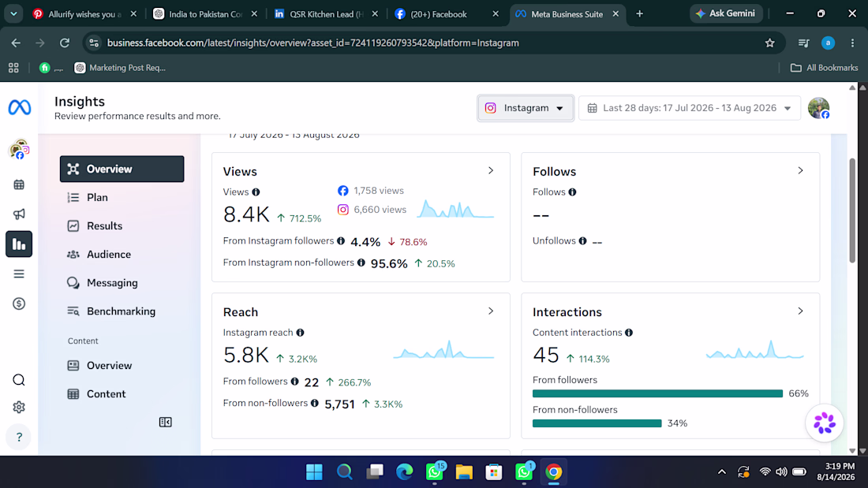Click the From followers 66% progress bar
Viewport: 868px width, 488px height.
(x=657, y=393)
